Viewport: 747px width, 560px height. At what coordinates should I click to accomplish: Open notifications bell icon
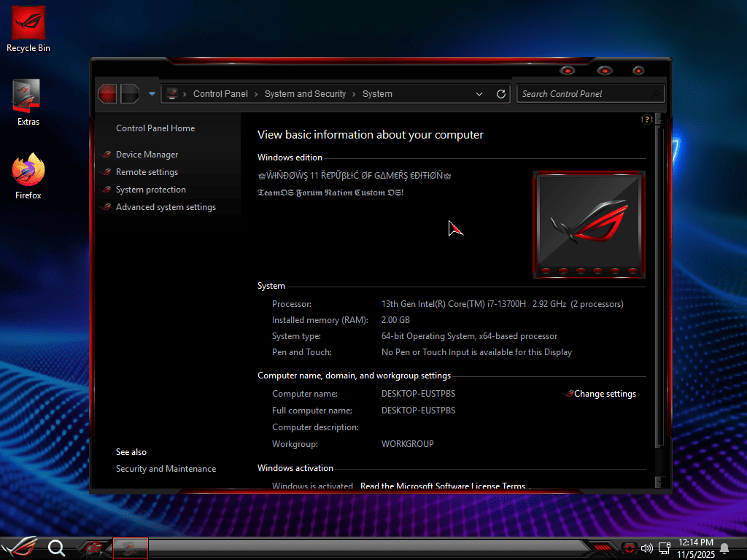(724, 548)
